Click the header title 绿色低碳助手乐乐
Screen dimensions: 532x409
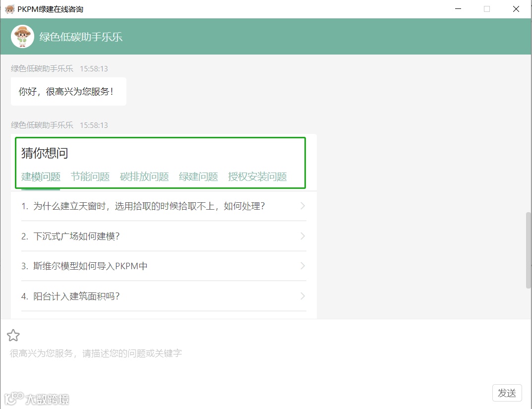click(81, 37)
